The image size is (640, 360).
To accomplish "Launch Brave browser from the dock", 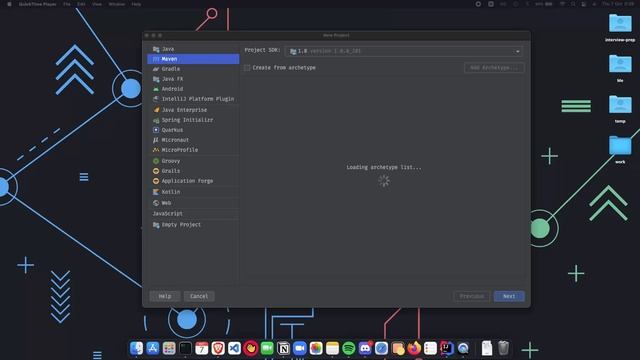I will (x=218, y=348).
